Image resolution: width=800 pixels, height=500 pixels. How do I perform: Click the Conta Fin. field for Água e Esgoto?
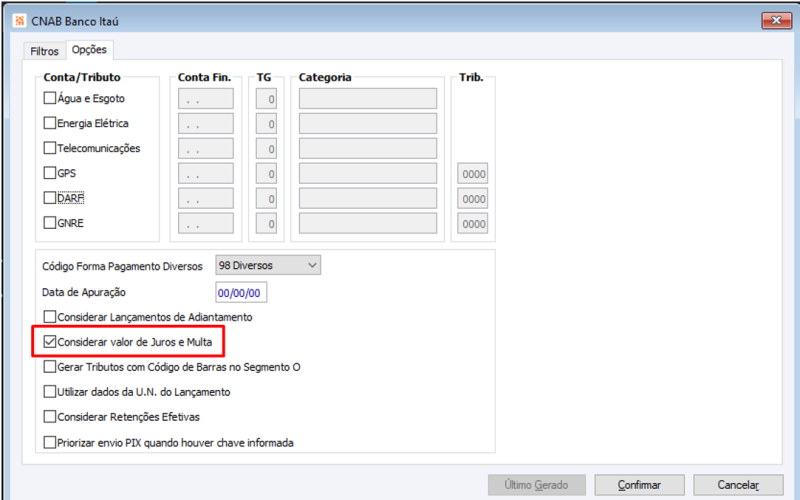206,98
